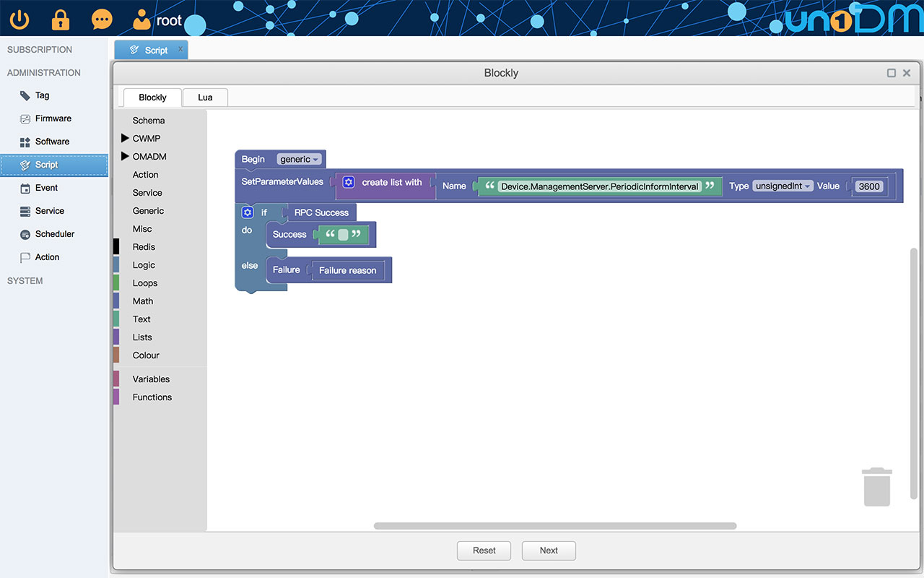924x578 pixels.
Task: Select the Blockly tab
Action: point(152,98)
